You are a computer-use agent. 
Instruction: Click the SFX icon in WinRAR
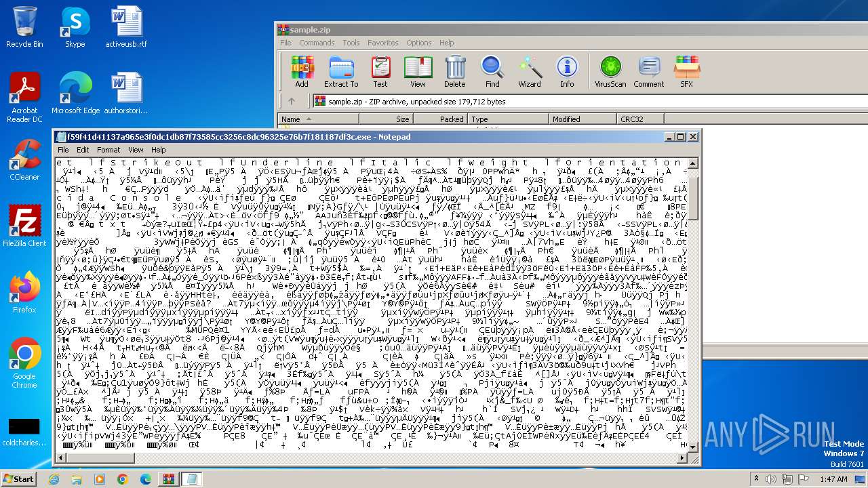pos(687,72)
